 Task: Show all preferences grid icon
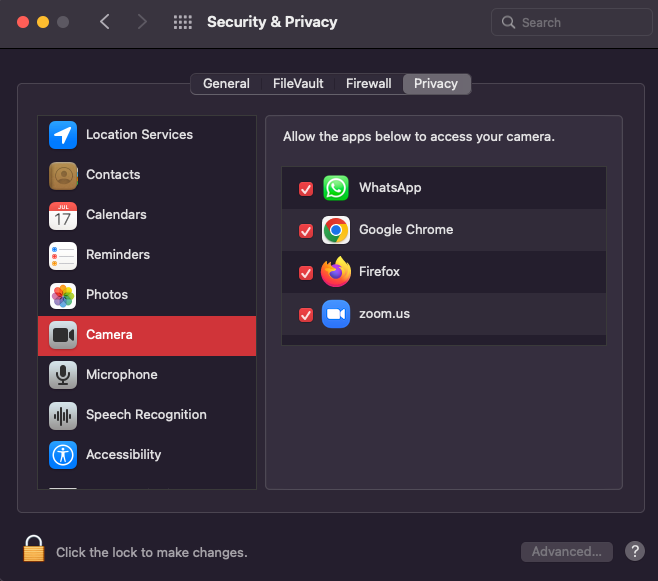[x=183, y=22]
